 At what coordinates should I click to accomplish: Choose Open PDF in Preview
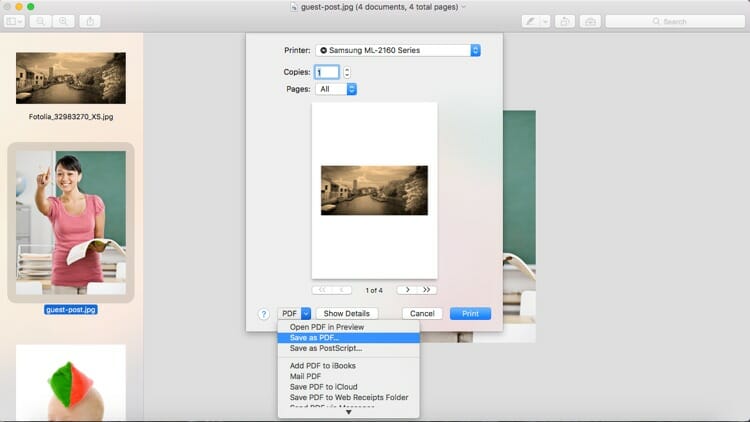[349, 327]
